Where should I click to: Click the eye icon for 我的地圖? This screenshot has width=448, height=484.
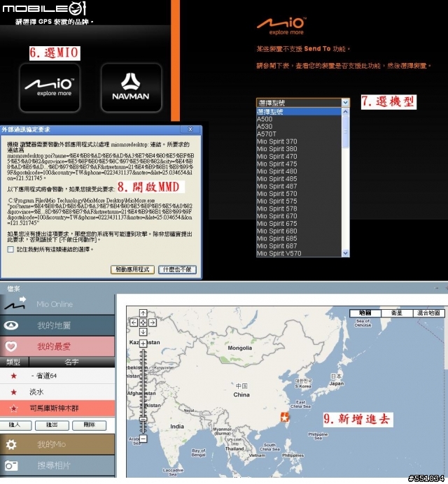(x=11, y=325)
